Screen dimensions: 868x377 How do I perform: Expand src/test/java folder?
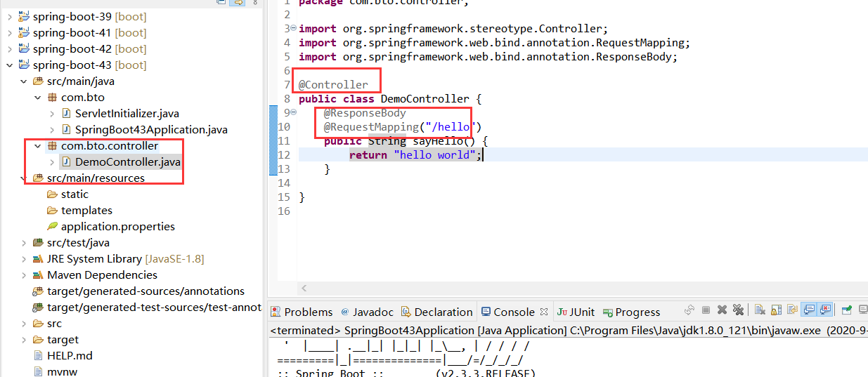pyautogui.click(x=23, y=242)
